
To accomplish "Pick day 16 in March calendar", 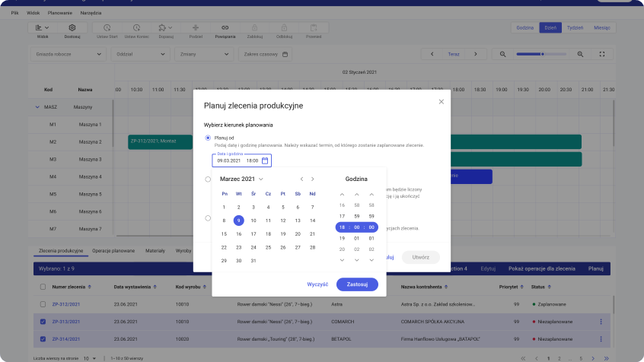I will pos(238,234).
